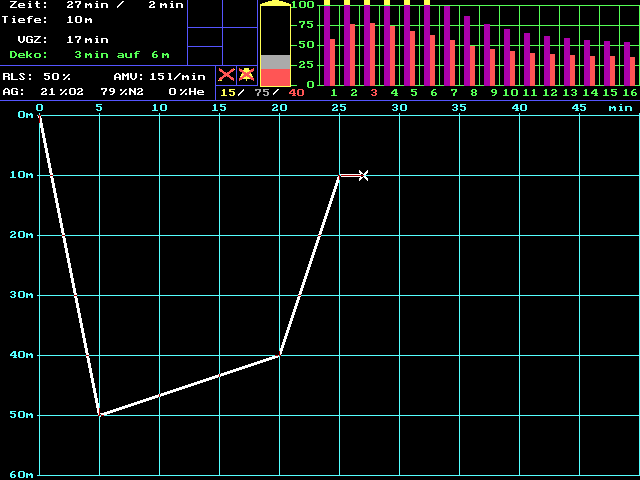Click the yellow 15 tank value
640x480 pixels.
tap(227, 92)
